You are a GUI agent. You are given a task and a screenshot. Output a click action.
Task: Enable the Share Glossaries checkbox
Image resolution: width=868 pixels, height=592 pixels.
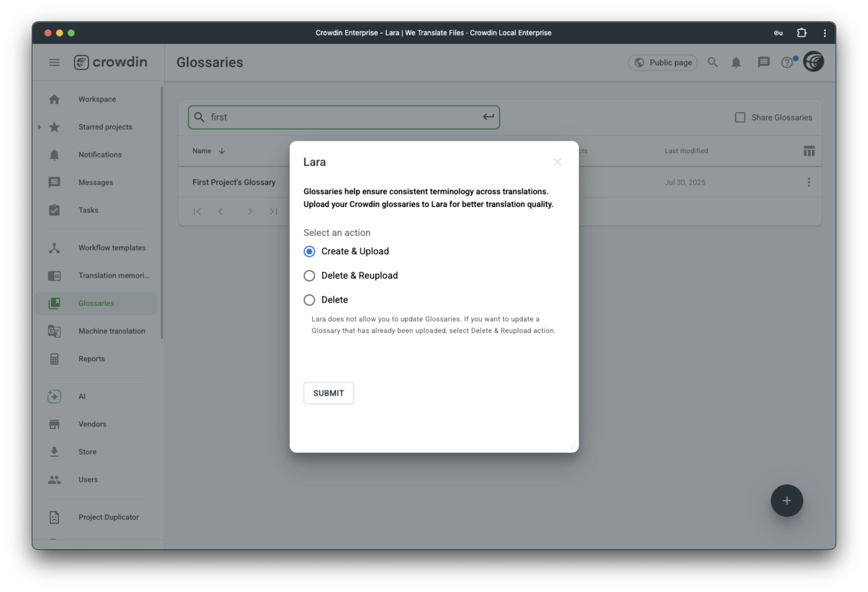[x=740, y=117]
